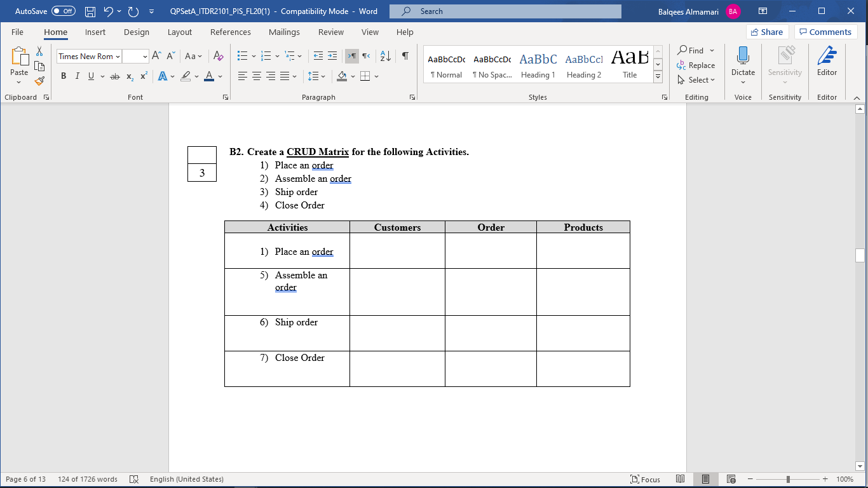The image size is (868, 488).
Task: Apply the Title style
Action: click(x=630, y=65)
